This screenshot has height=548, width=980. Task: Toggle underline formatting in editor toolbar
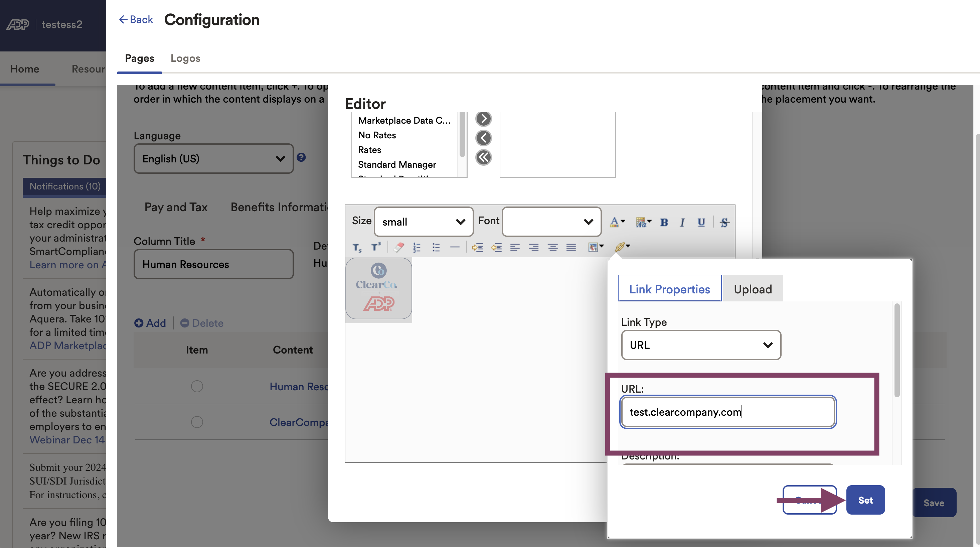[701, 222]
